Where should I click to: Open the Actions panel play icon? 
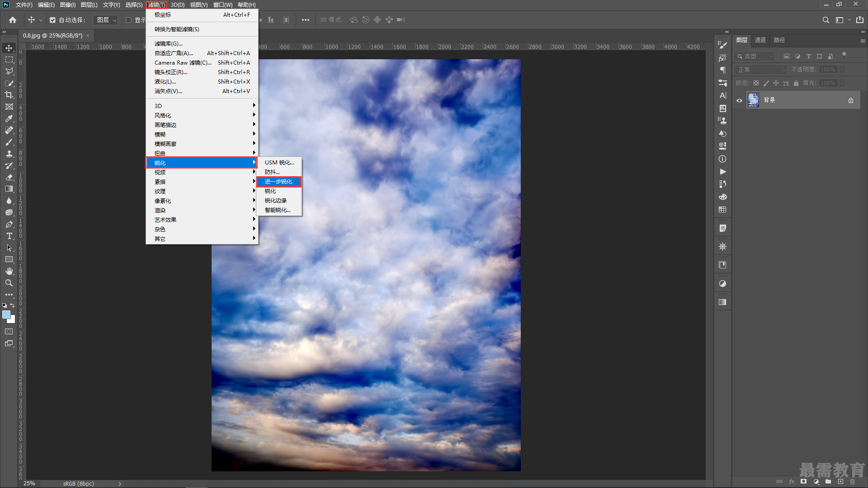pyautogui.click(x=722, y=172)
